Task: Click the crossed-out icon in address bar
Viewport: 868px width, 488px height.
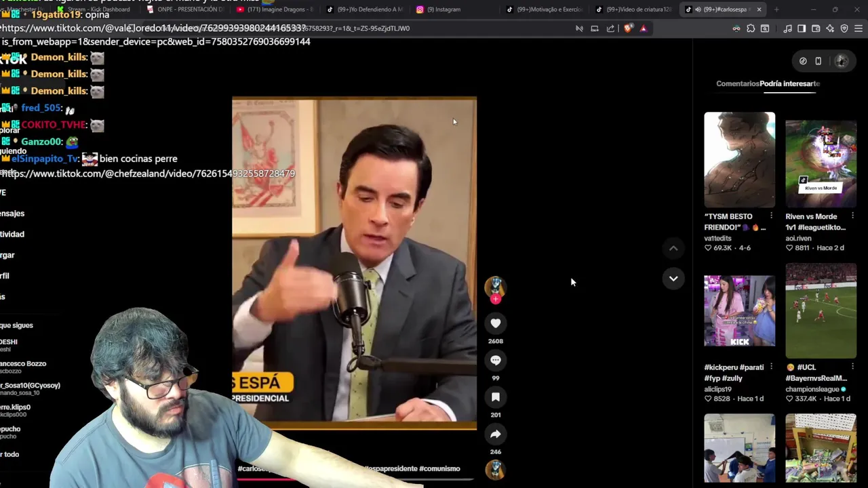Action: 579,28
